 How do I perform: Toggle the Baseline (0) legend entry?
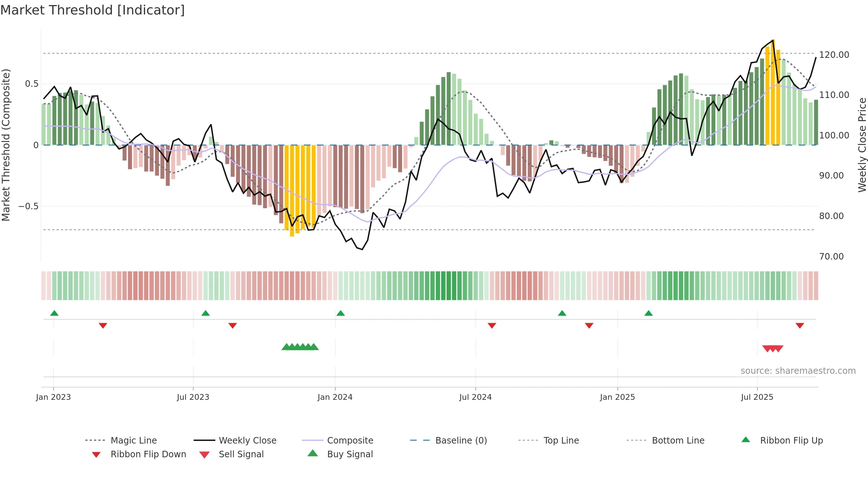[448, 440]
